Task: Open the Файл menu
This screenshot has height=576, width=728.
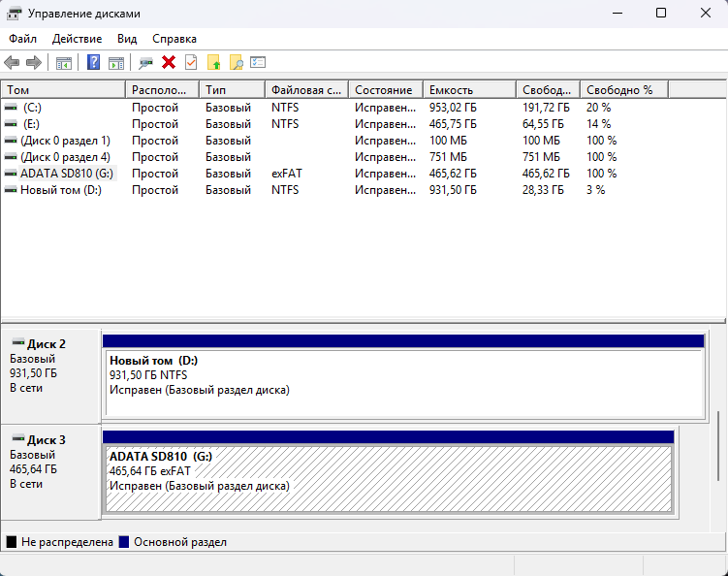Action: pyautogui.click(x=22, y=39)
